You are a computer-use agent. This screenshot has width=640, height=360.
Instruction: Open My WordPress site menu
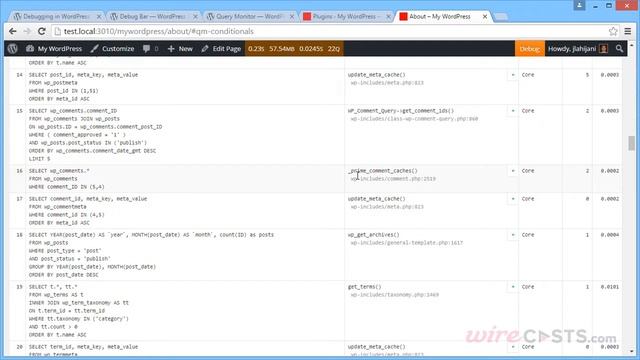point(54,49)
